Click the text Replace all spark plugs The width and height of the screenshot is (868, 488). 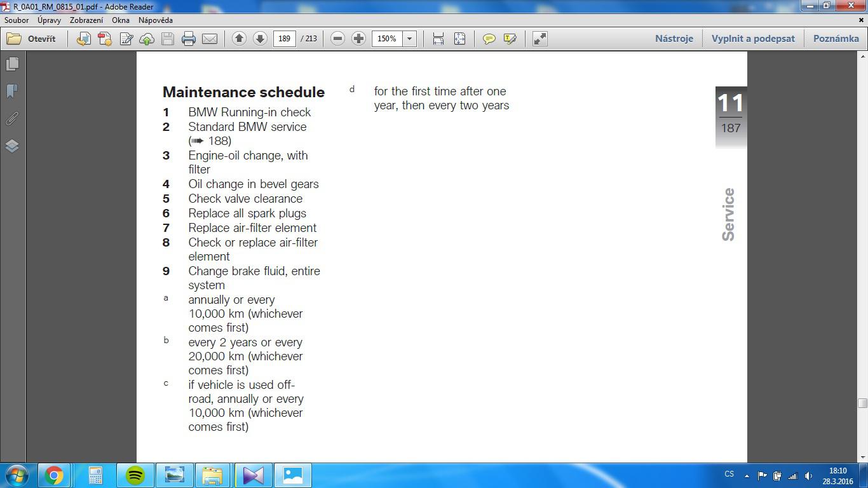tap(247, 213)
